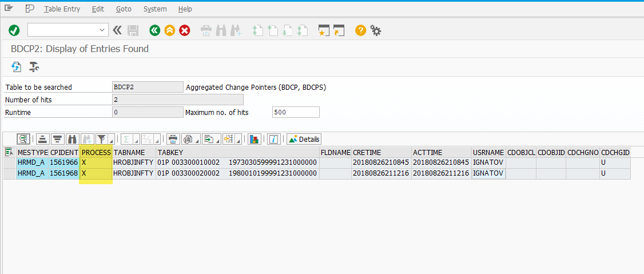Select the row selector for CPIDENT 1561968
This screenshot has height=274, width=644.
coord(9,173)
